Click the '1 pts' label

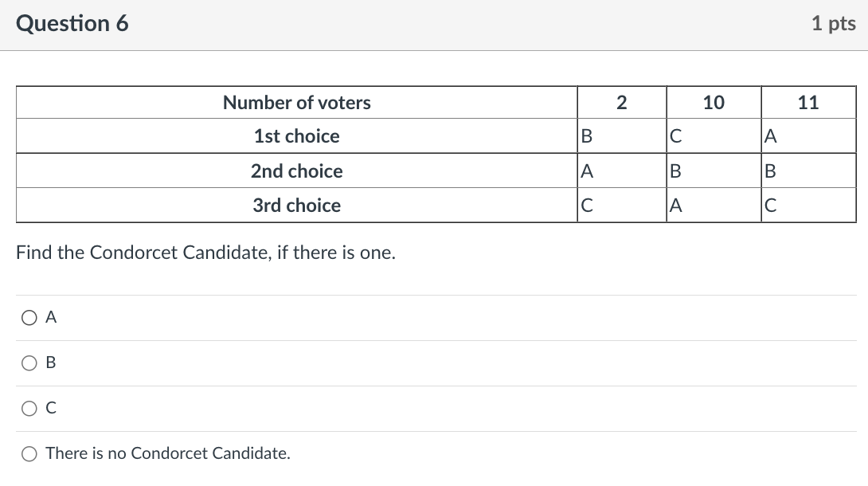click(834, 23)
